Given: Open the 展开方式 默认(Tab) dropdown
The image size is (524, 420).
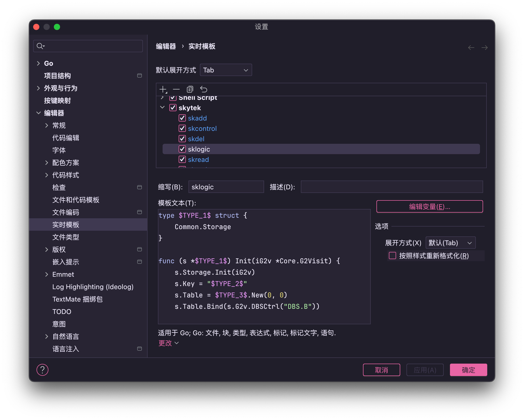Looking at the screenshot, I should point(450,243).
